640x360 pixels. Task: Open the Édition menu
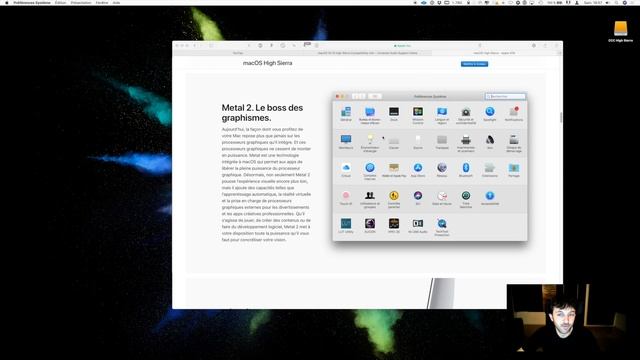tap(60, 2)
